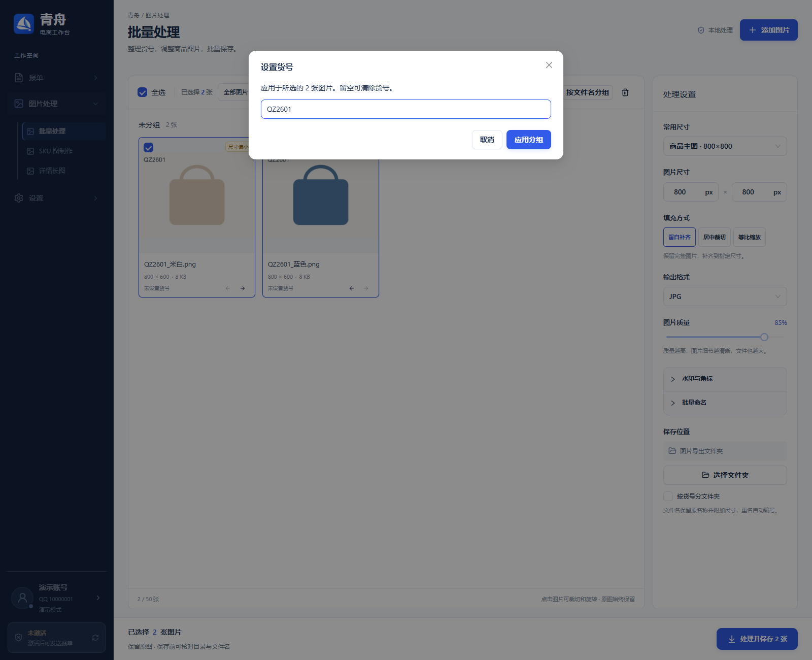Click the trash delete icon
The height and width of the screenshot is (660, 812).
point(625,92)
